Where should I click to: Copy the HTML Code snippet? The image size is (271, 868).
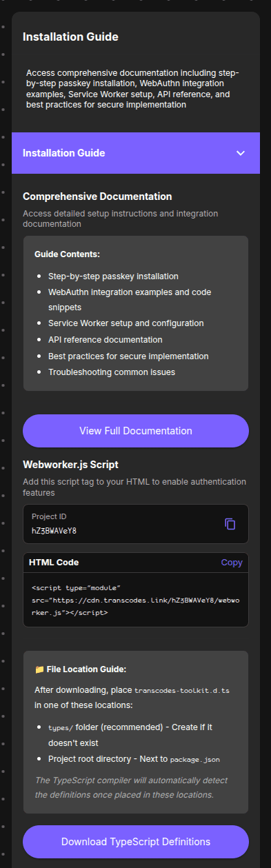coord(232,563)
